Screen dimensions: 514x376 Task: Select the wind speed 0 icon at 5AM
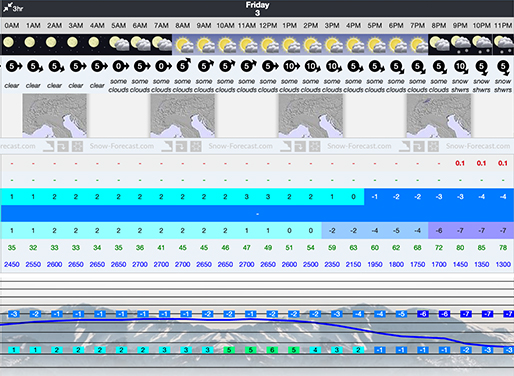click(x=120, y=66)
